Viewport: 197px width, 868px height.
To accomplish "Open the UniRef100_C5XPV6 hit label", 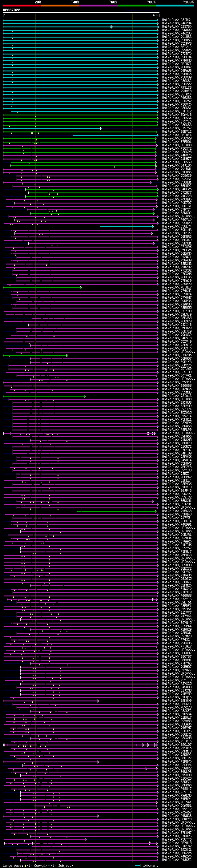I will (x=176, y=43).
